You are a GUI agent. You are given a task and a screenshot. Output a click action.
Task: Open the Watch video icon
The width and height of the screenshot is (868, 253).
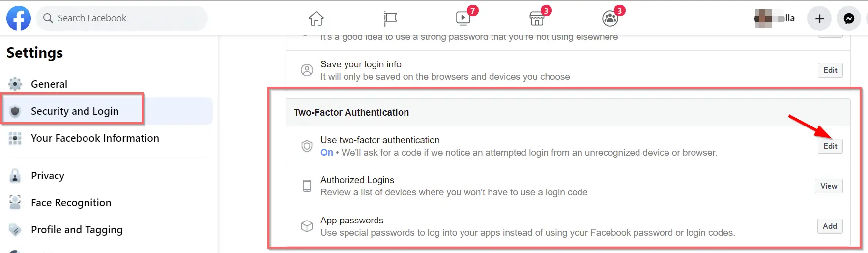(463, 18)
